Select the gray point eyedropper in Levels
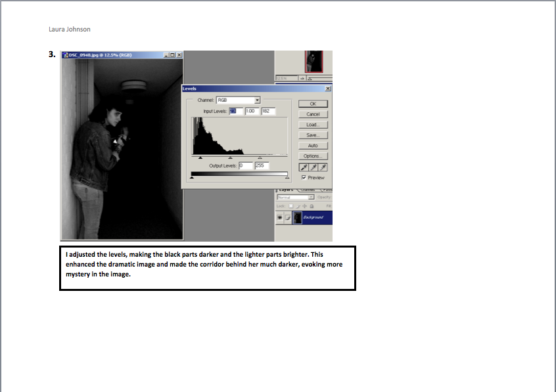Screen dimensions: 556x392 [x=313, y=167]
